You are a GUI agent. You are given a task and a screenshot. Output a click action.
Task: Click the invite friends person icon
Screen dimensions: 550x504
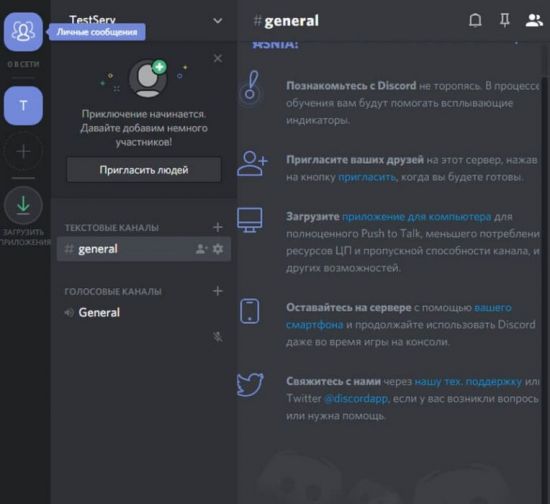(x=252, y=163)
